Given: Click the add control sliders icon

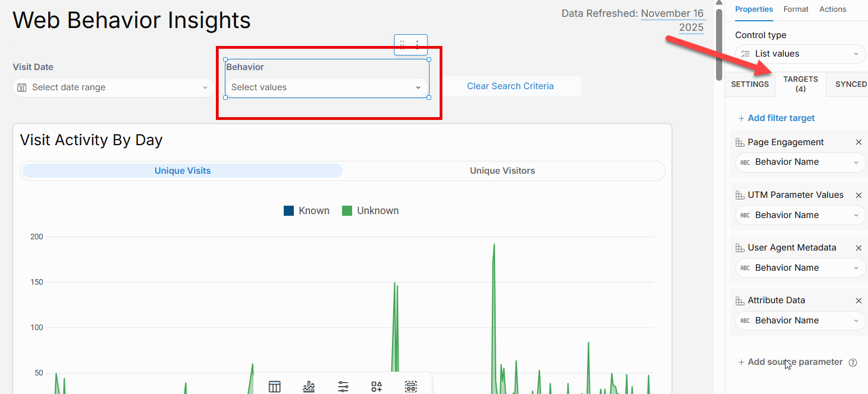Looking at the screenshot, I should (343, 386).
